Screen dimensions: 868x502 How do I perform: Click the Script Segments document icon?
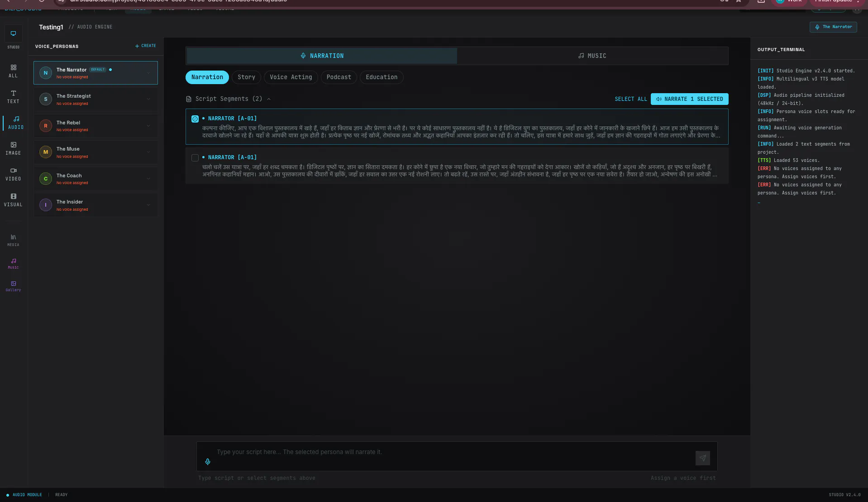tap(189, 99)
